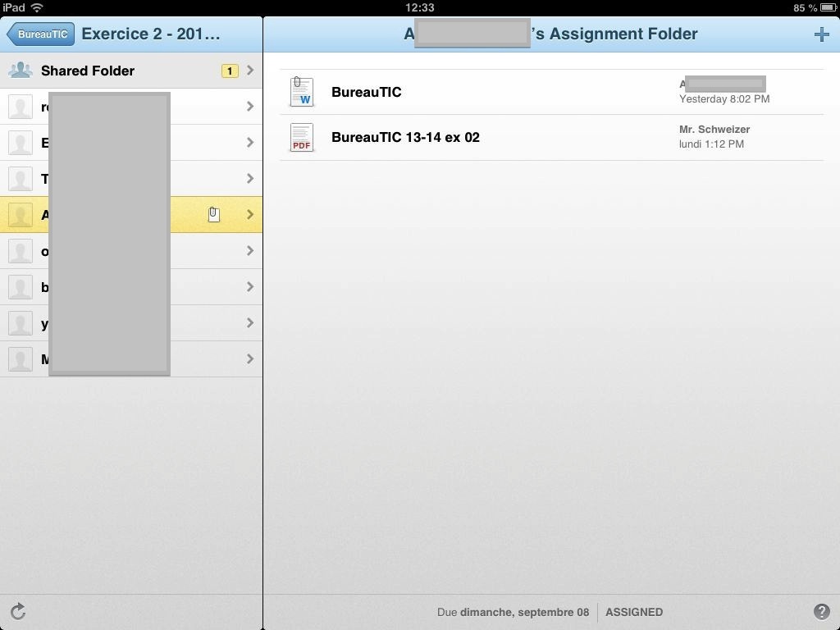The width and height of the screenshot is (840, 630).
Task: Tap the ASSIGNED status label
Action: pyautogui.click(x=634, y=612)
